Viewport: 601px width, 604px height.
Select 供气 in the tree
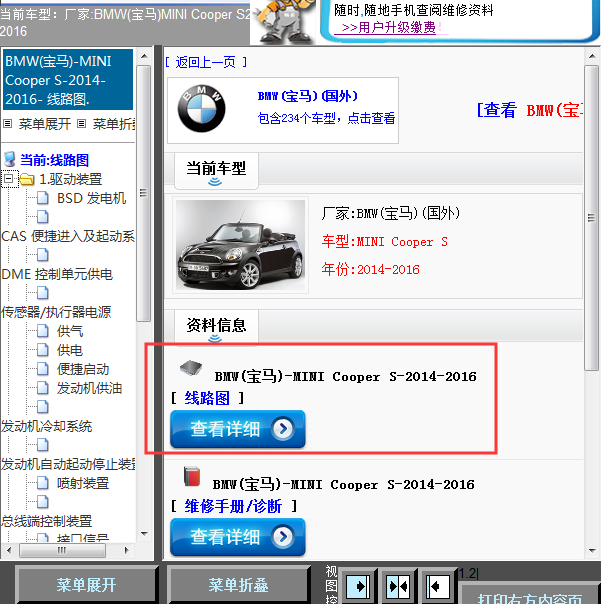point(70,331)
